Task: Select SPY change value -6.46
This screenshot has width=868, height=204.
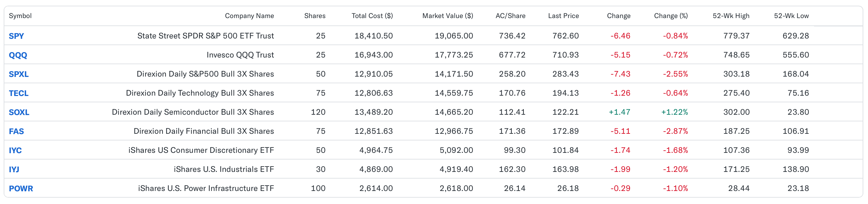Action: coord(620,36)
